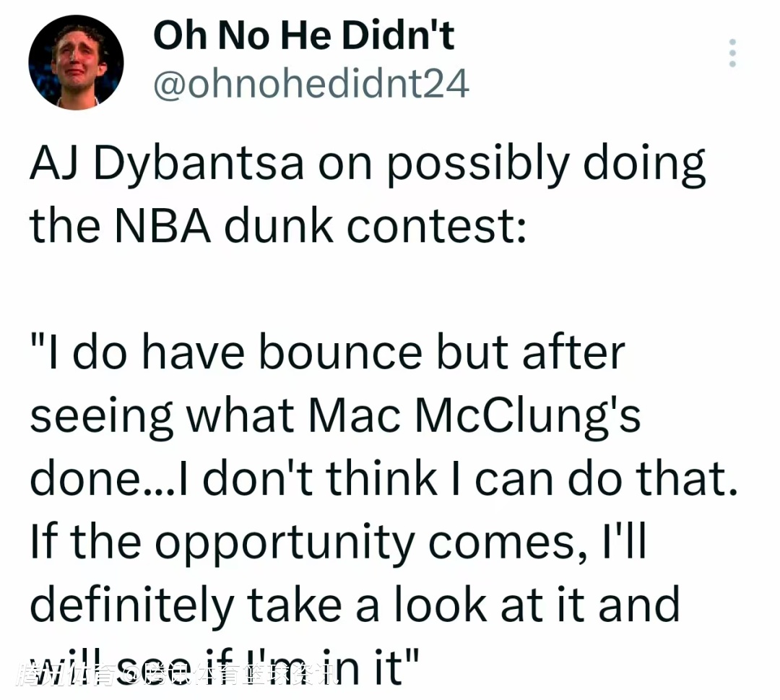Click the "Mac McClung's" name in quote
Image resolution: width=780 pixels, height=700 pixels.
coord(474,417)
